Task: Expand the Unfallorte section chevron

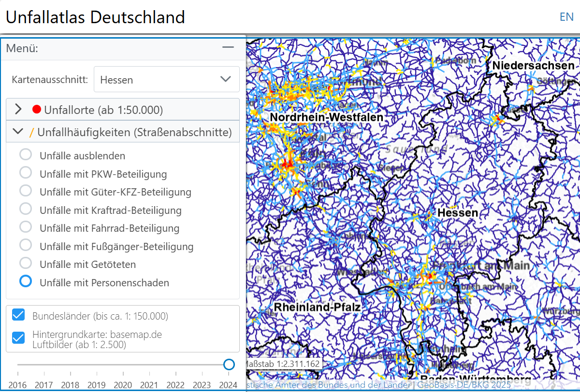Action: click(x=18, y=110)
